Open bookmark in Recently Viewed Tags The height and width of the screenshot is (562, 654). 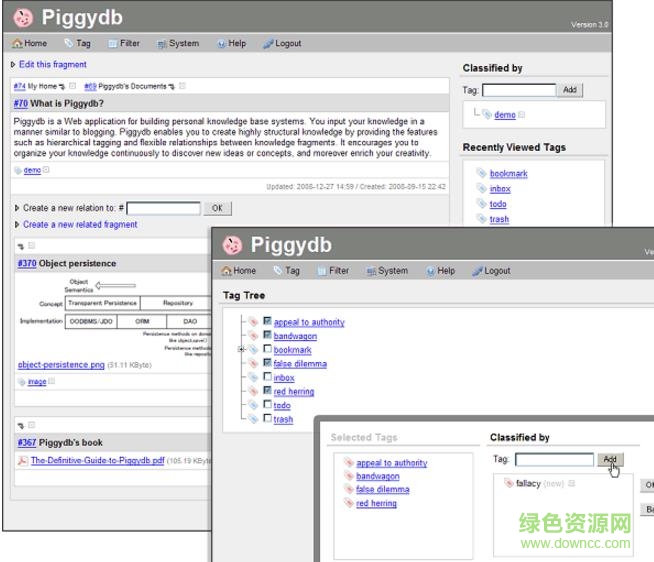[x=508, y=173]
